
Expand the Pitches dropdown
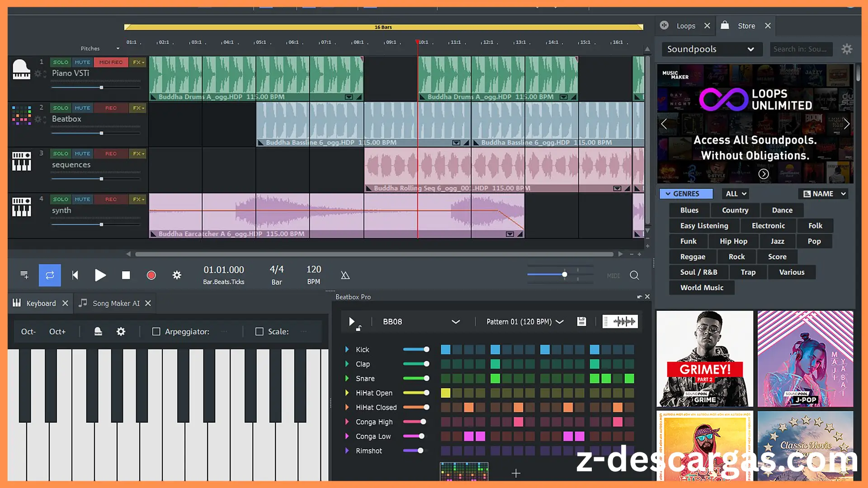(x=100, y=48)
